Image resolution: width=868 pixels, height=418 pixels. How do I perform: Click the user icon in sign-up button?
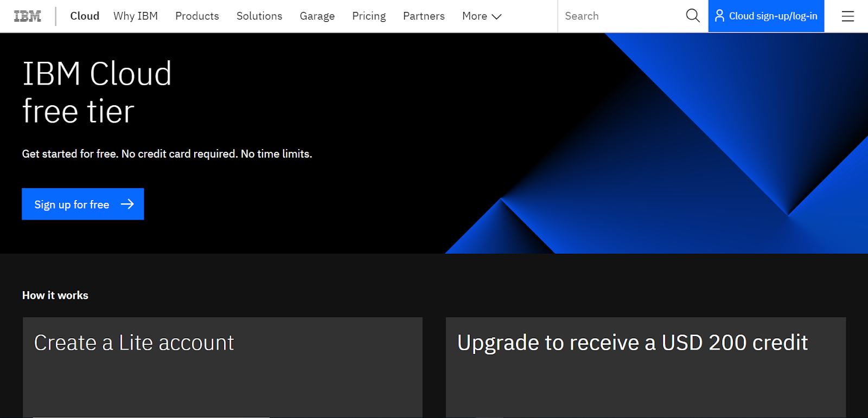coord(719,16)
